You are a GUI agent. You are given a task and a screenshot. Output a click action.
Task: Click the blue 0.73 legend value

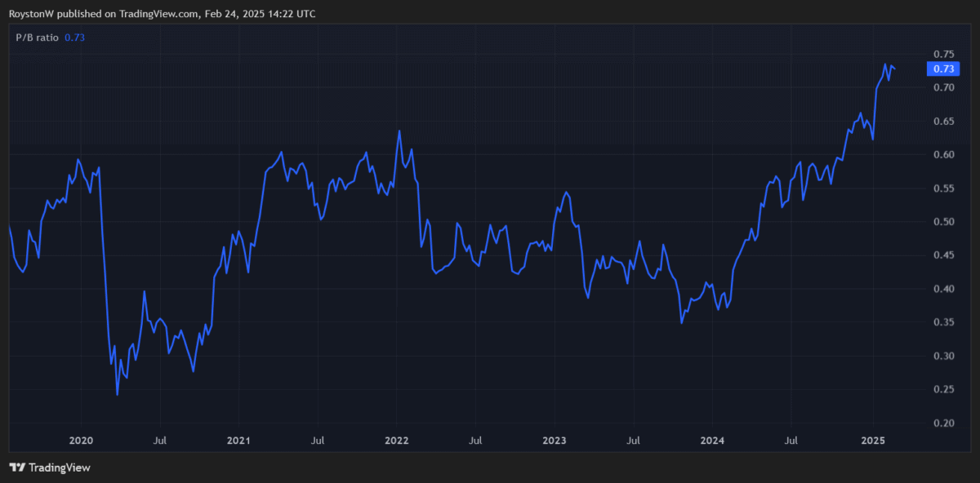pos(75,38)
